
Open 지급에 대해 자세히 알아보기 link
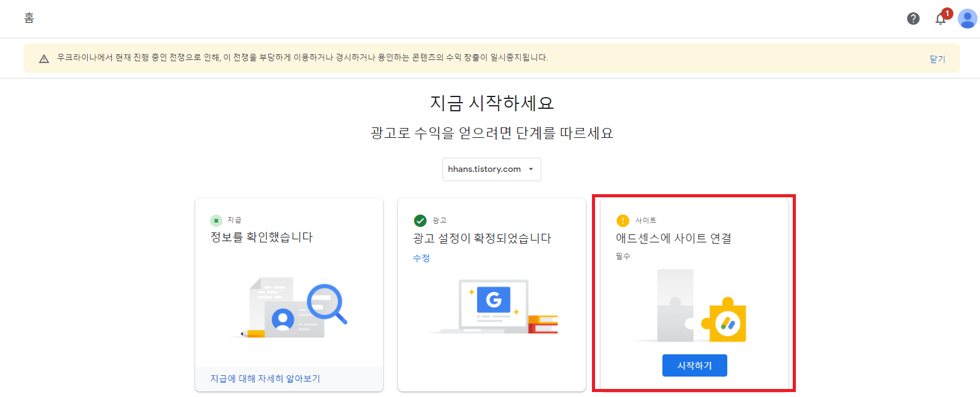[x=265, y=378]
